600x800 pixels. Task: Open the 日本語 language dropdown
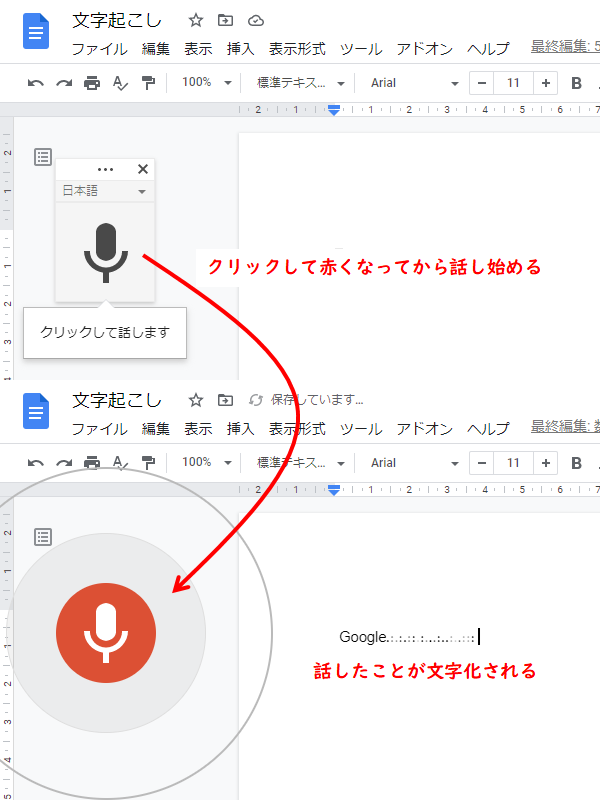[x=104, y=190]
